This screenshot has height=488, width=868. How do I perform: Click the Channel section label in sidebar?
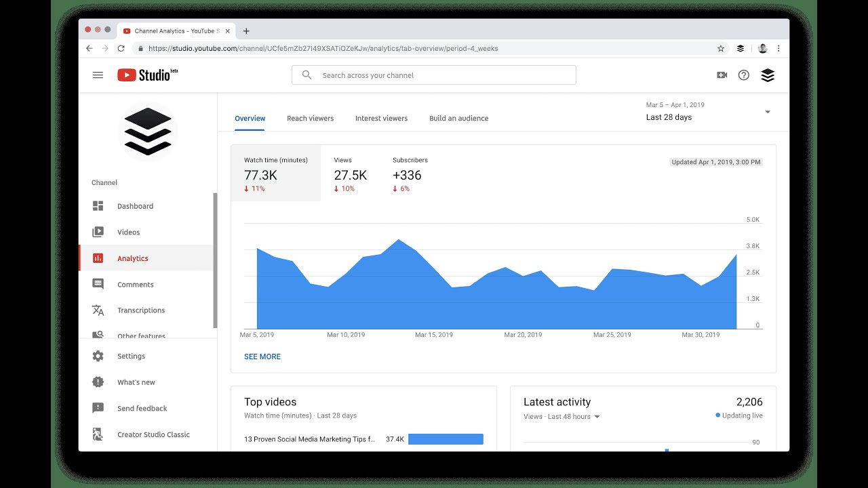pyautogui.click(x=104, y=183)
